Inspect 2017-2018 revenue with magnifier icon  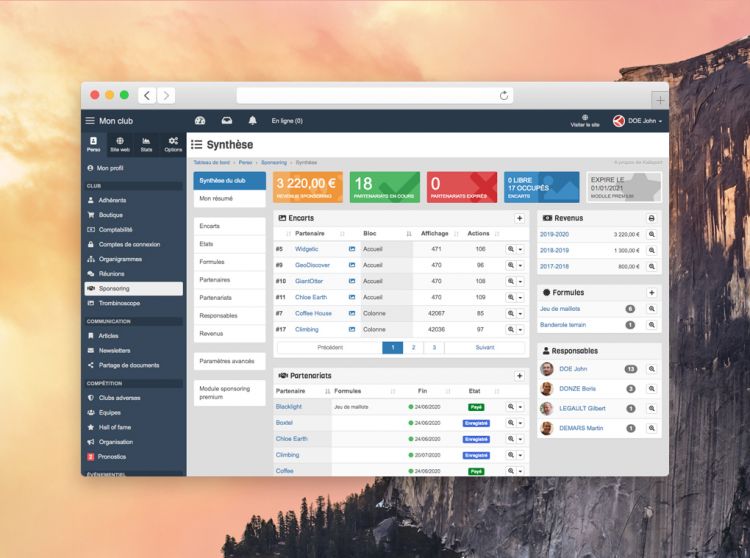click(651, 266)
